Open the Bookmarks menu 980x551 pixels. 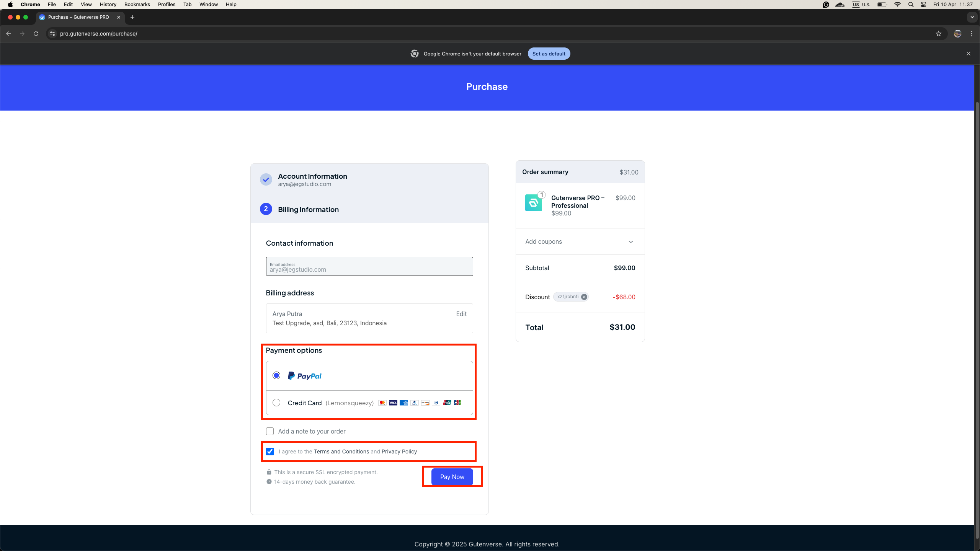click(137, 5)
